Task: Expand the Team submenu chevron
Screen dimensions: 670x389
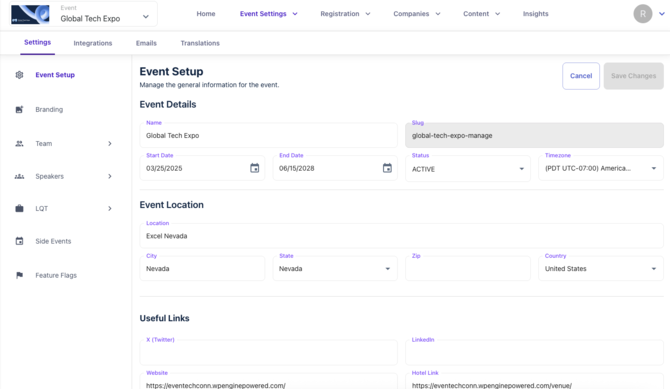Action: pyautogui.click(x=110, y=144)
